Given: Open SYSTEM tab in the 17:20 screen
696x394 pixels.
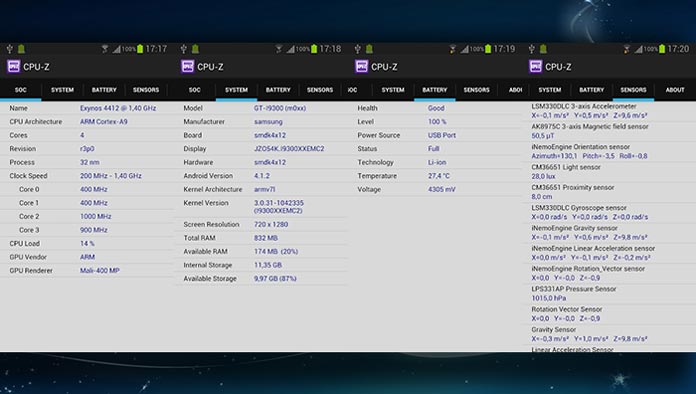Looking at the screenshot, I should tap(550, 90).
